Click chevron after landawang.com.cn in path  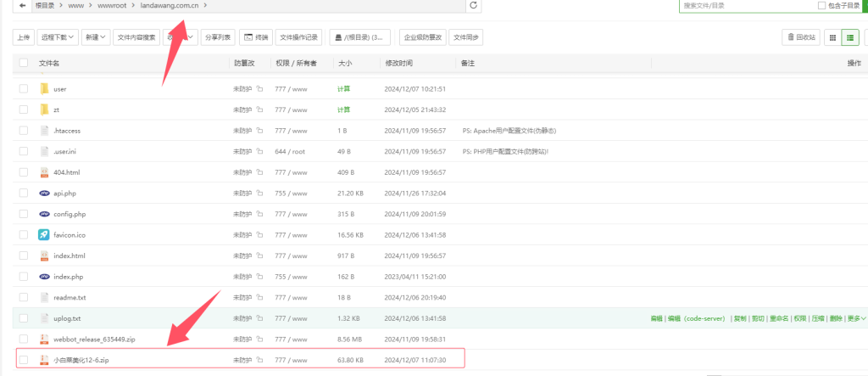tap(206, 6)
